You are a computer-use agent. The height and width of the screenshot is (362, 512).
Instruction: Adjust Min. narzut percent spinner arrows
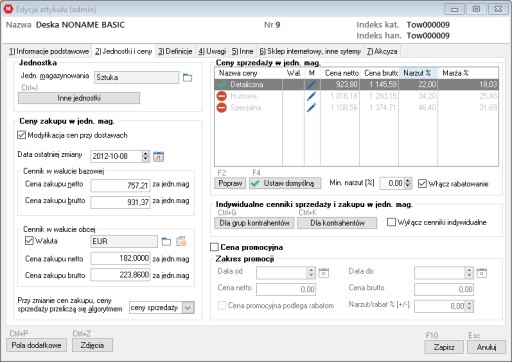[408, 183]
